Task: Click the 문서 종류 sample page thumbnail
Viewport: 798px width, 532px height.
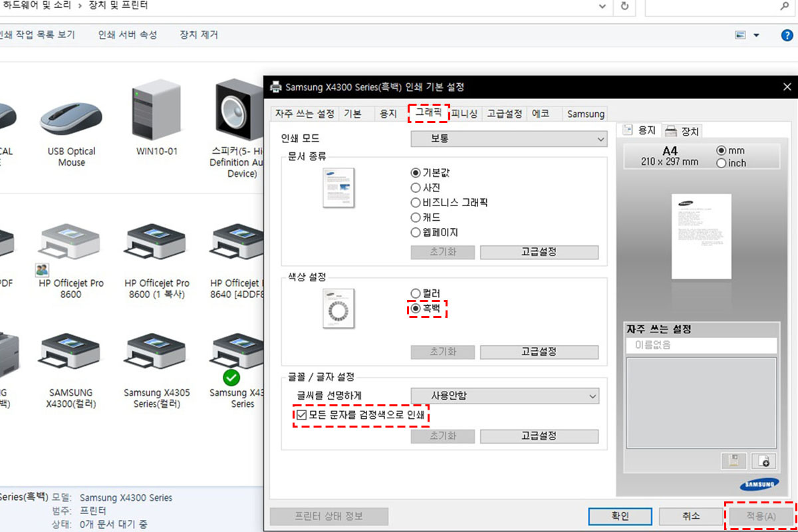Action: pyautogui.click(x=338, y=188)
